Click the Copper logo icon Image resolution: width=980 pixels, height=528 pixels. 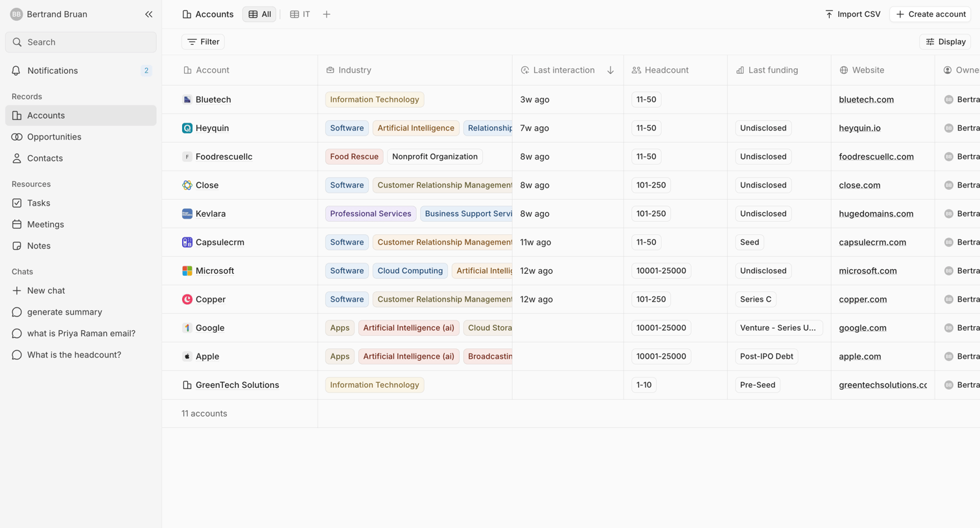187,299
